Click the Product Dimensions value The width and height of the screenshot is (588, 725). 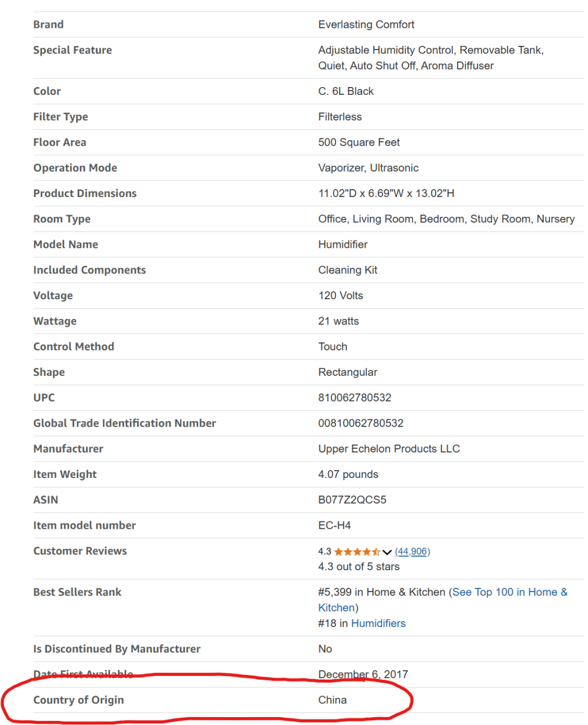click(x=386, y=194)
